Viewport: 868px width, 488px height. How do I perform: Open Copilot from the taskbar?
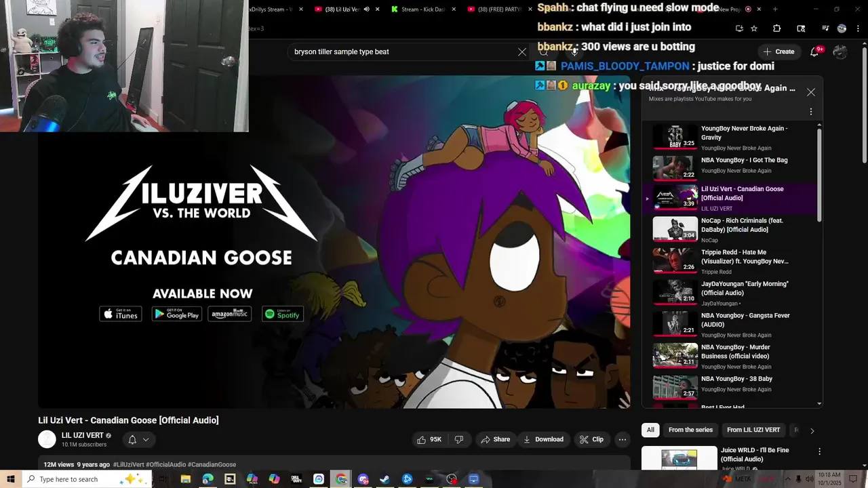tap(274, 479)
